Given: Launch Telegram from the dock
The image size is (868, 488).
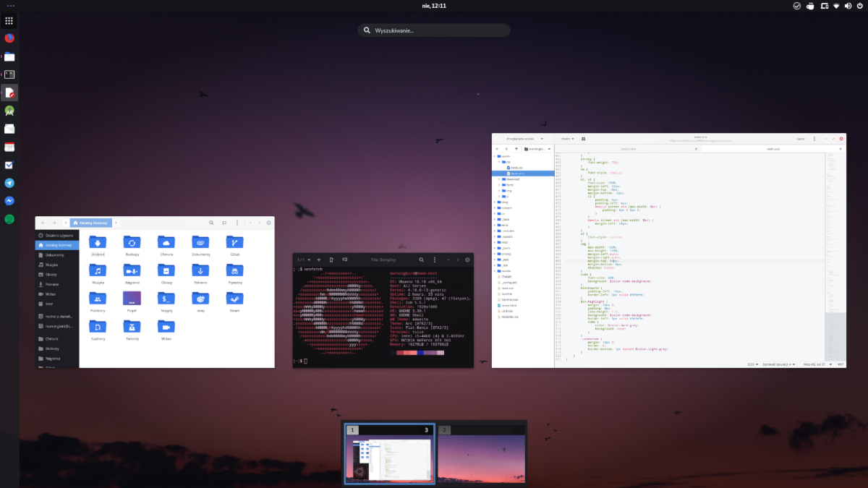Looking at the screenshot, I should pos(9,183).
